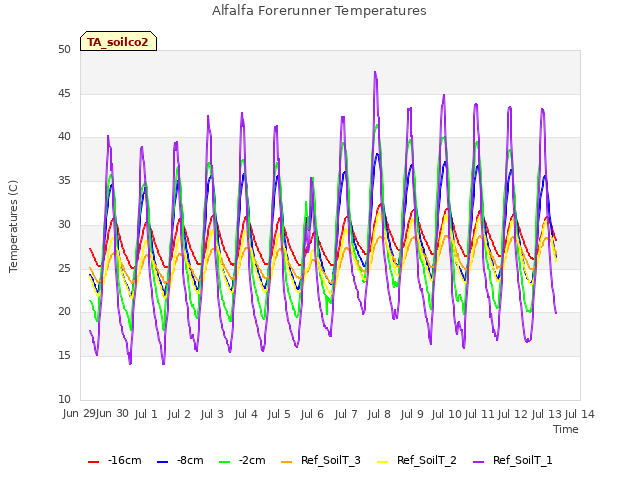This screenshot has width=640, height=480.
Task: Toggle the -16cm legend entry
Action: [x=115, y=460]
